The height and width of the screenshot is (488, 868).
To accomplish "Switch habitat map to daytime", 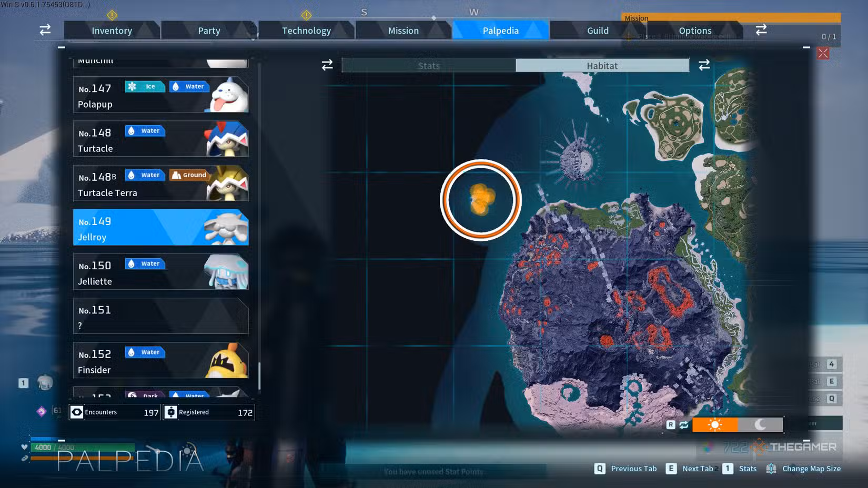I will pyautogui.click(x=715, y=424).
